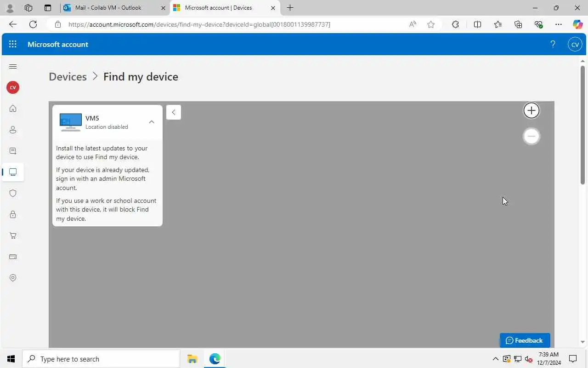Add this page to favorites star

click(x=431, y=24)
